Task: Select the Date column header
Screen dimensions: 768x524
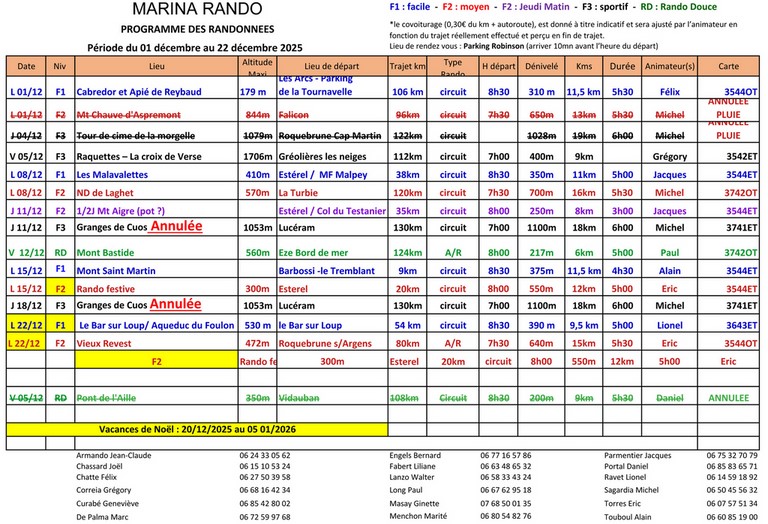Action: 26,66
